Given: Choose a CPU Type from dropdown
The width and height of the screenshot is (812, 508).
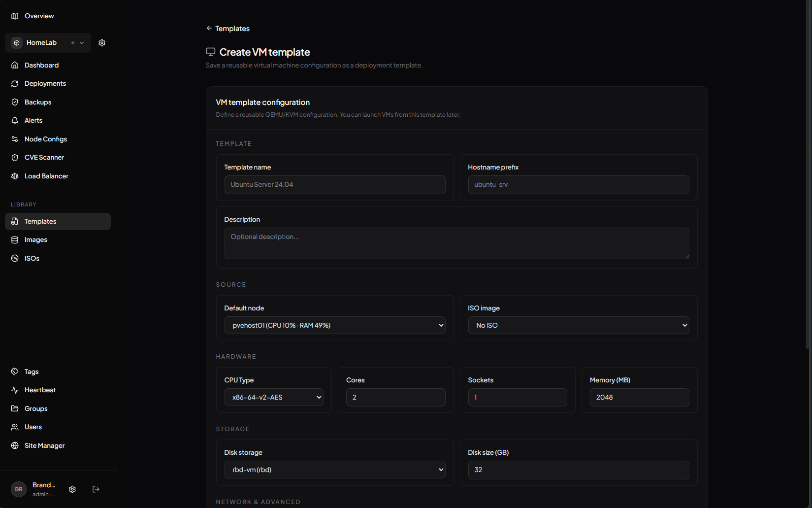Looking at the screenshot, I should tap(274, 397).
